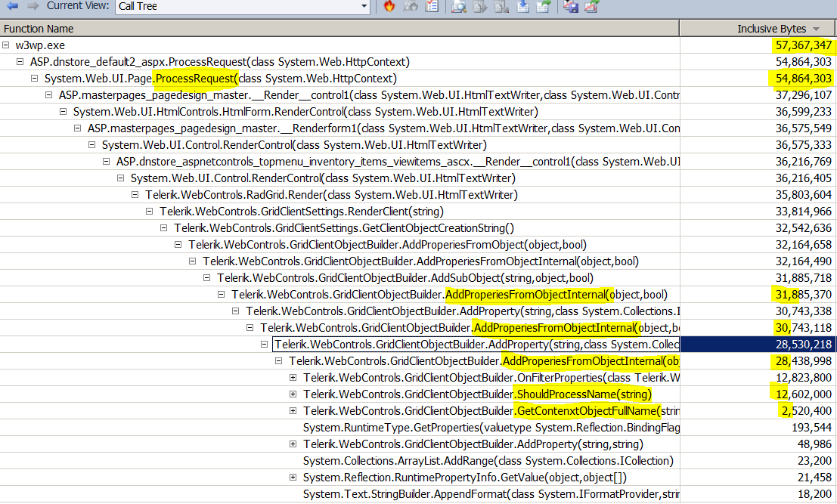Click the 54,864,303 value in the Page.ProcessRequest row
The width and height of the screenshot is (837, 504).
804,79
